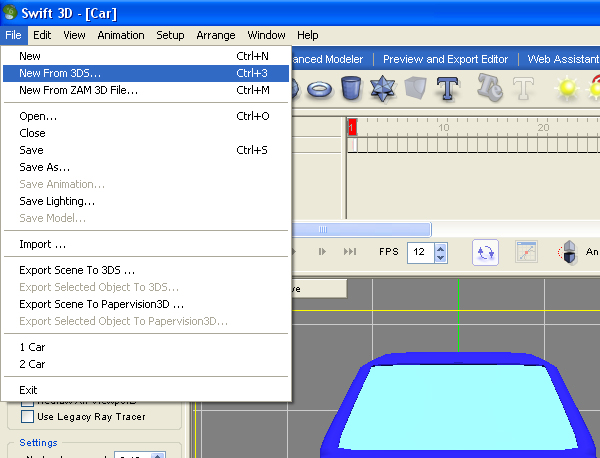Click the red frame 1 marker

tap(352, 127)
